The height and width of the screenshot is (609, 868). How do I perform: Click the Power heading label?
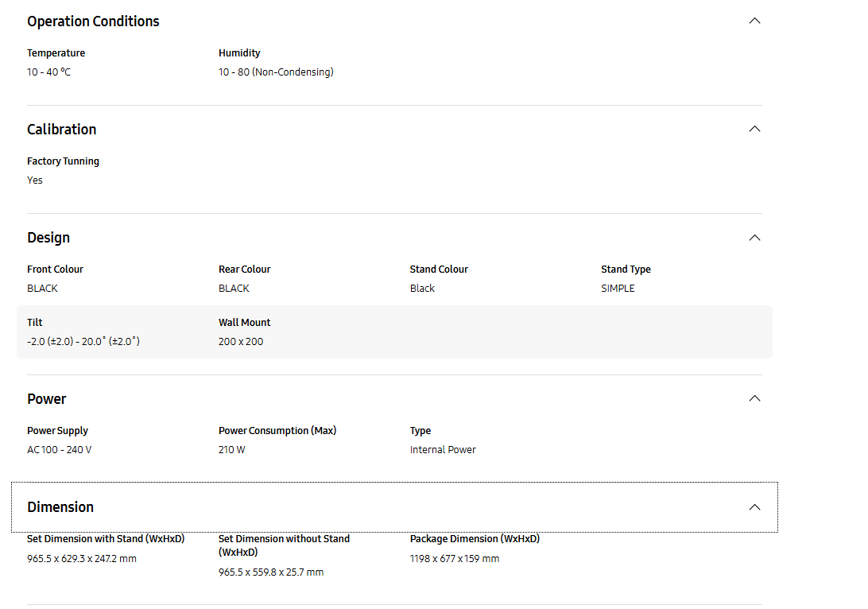tap(47, 399)
